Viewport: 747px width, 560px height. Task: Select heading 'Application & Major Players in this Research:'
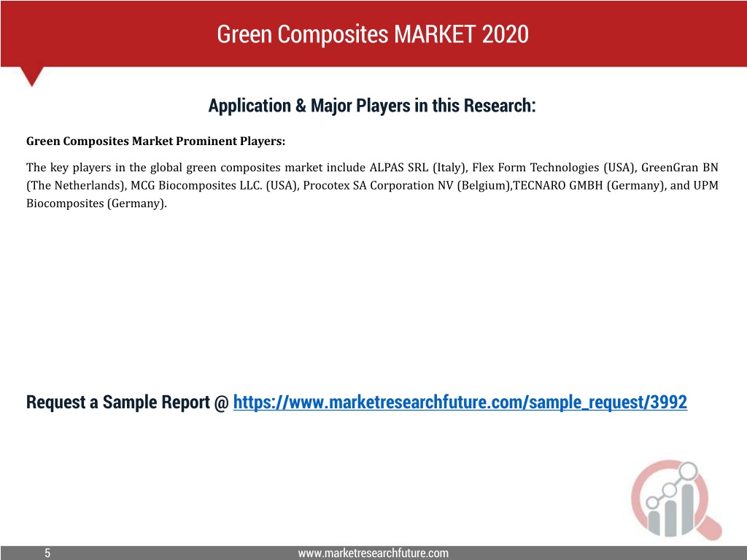(x=372, y=105)
